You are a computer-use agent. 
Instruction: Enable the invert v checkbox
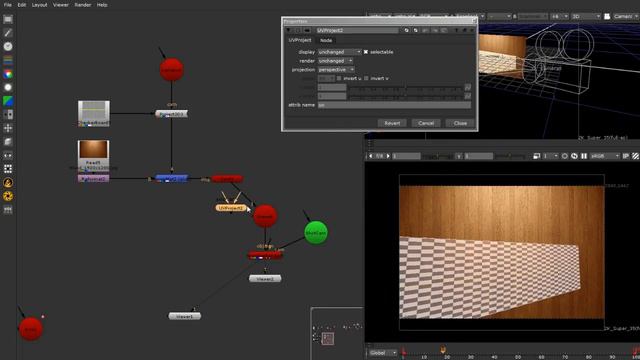click(366, 78)
